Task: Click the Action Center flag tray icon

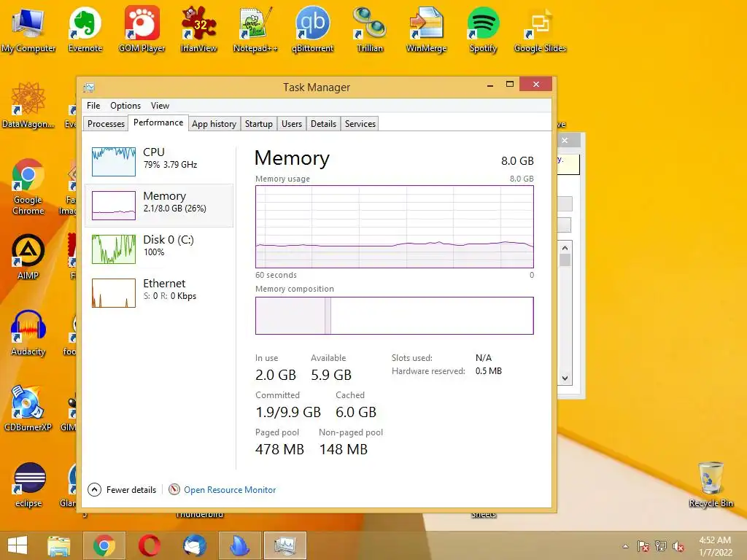Action: click(x=643, y=546)
